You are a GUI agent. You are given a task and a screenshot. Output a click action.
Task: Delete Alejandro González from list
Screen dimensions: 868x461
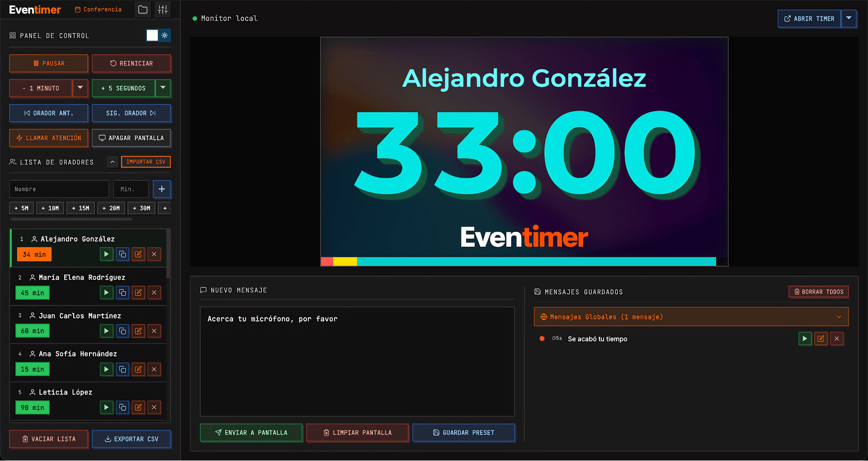154,254
